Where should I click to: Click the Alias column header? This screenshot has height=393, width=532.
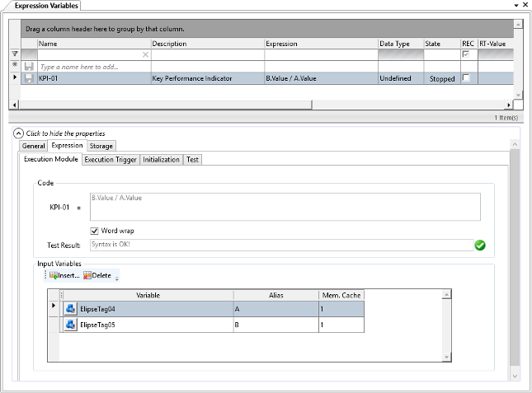tap(275, 295)
